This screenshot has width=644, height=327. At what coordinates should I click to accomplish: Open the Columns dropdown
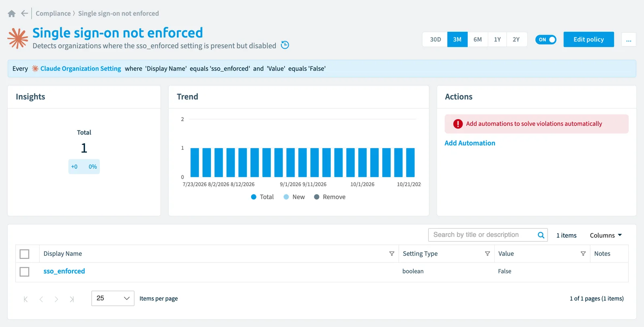tap(606, 235)
